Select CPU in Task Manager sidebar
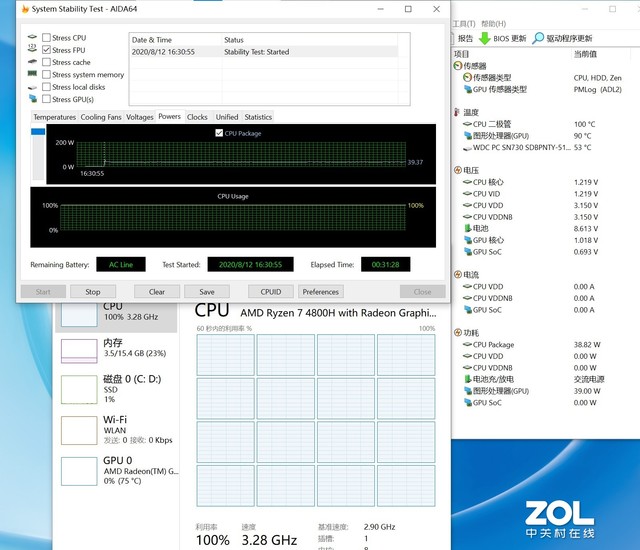 pyautogui.click(x=116, y=315)
